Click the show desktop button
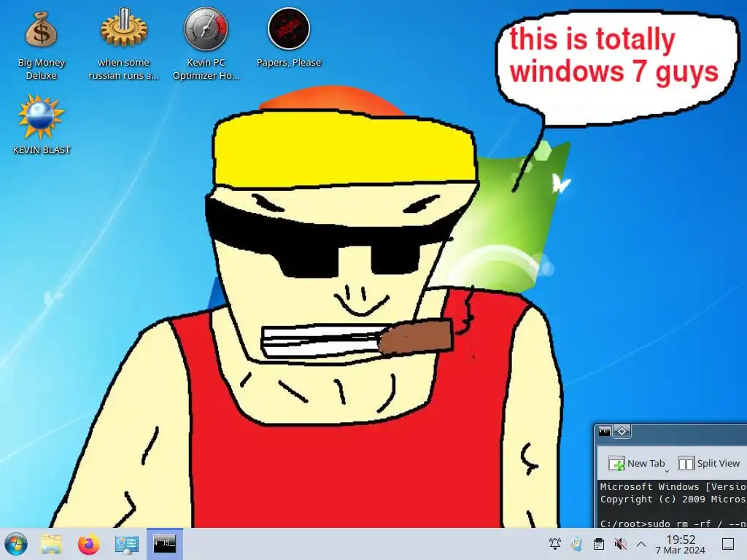 pos(728,544)
